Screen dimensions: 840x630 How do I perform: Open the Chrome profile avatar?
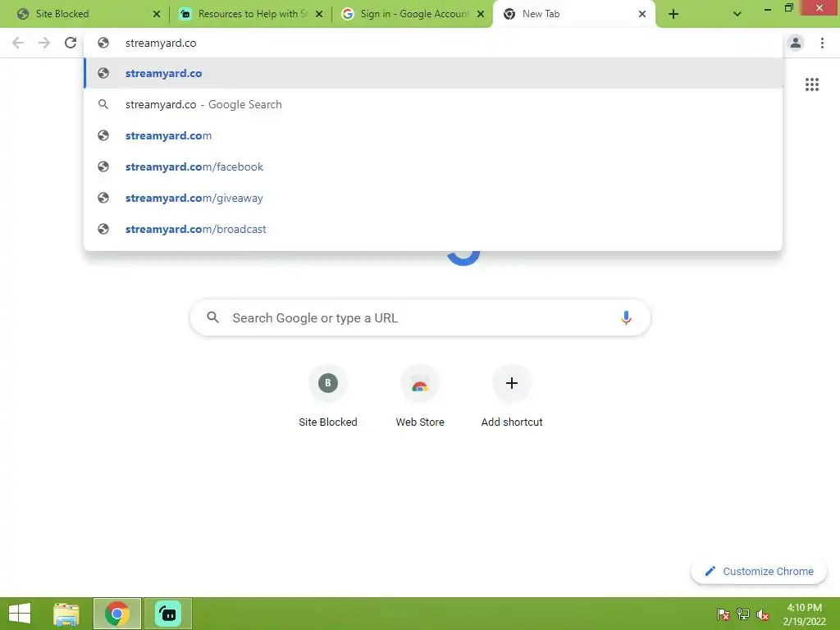[796, 43]
